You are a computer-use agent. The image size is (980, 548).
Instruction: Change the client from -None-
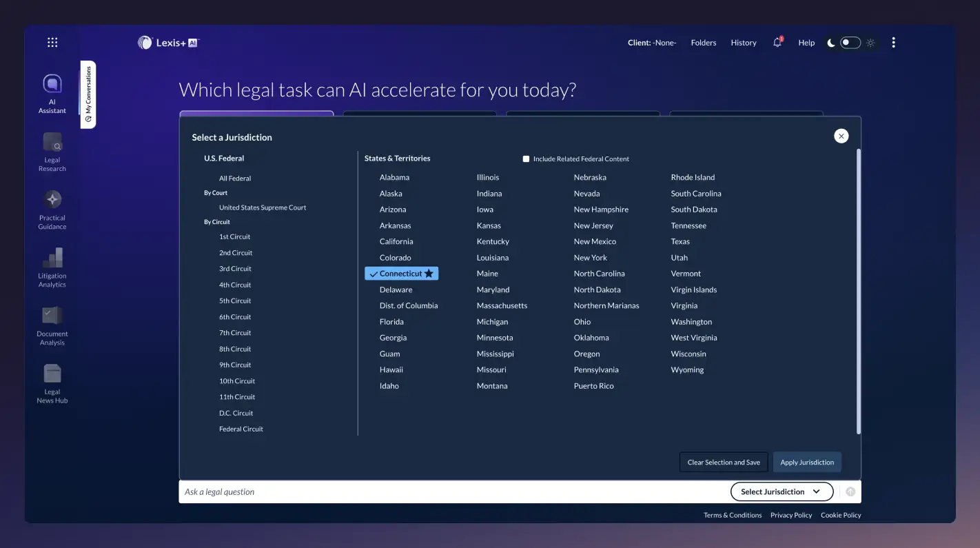pyautogui.click(x=652, y=42)
